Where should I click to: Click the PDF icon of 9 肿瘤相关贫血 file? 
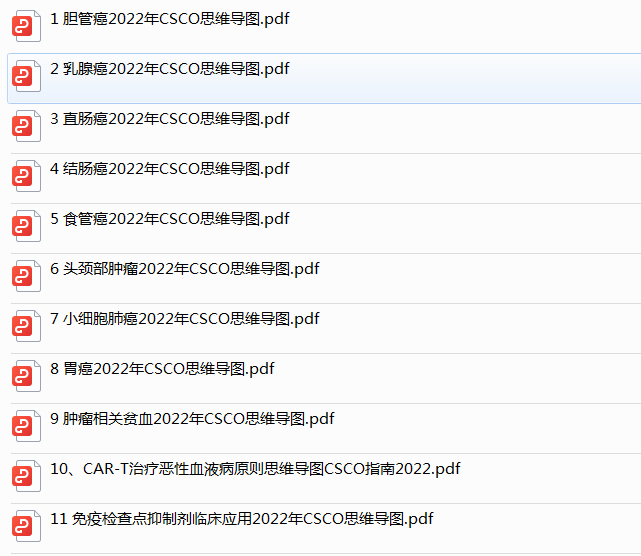27,426
